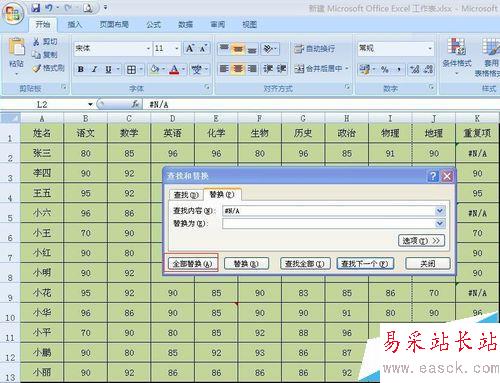Open the 审阅 (Review) ribbon tab
Screen dimensions: 500x383
pos(217,24)
